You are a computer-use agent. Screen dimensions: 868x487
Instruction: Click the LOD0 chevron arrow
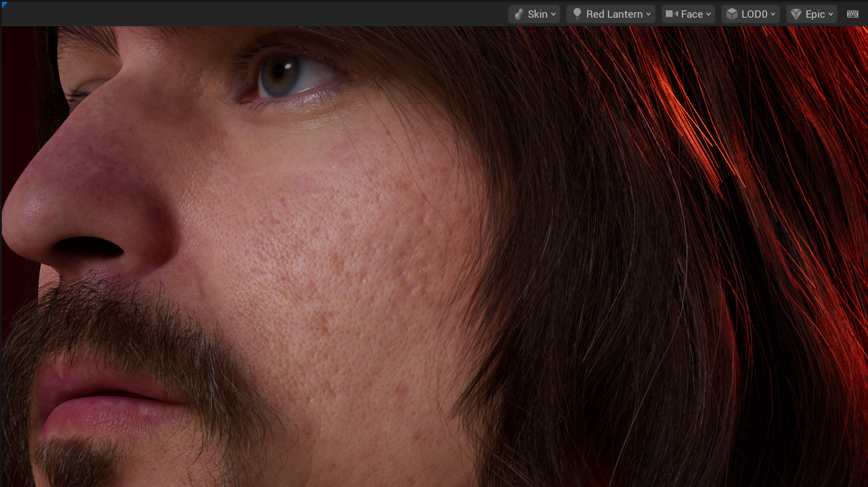pos(773,14)
